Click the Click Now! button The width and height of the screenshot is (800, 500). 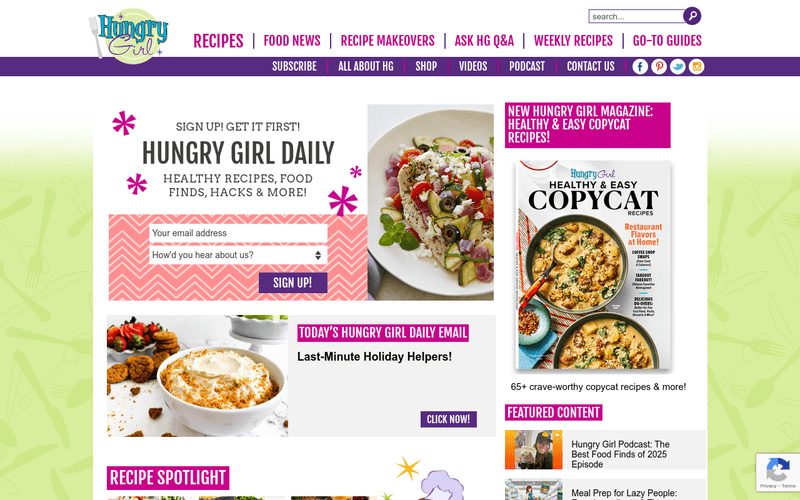[x=448, y=419]
